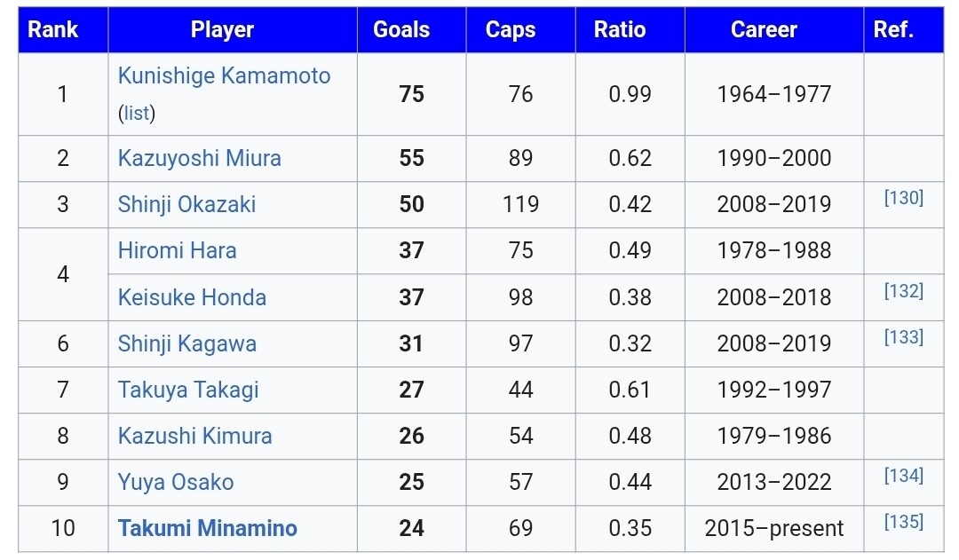Follow reference [132] for Honda
This screenshot has height=560, width=959.
click(903, 290)
